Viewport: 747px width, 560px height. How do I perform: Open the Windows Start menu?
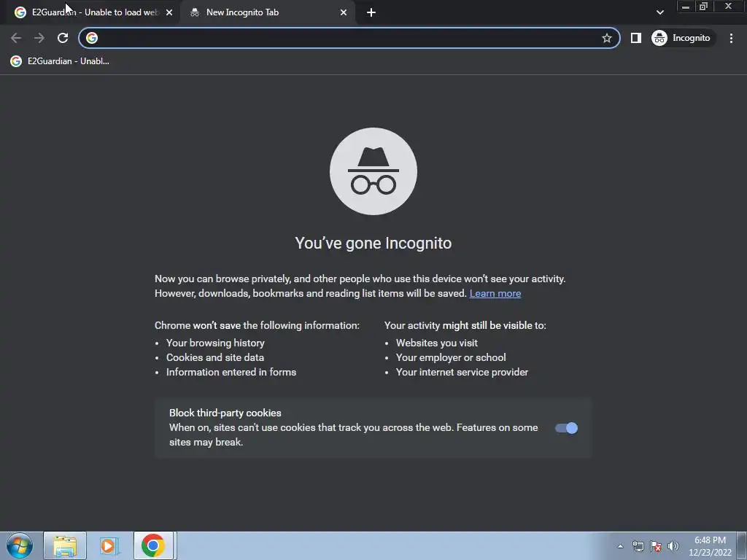pos(20,545)
